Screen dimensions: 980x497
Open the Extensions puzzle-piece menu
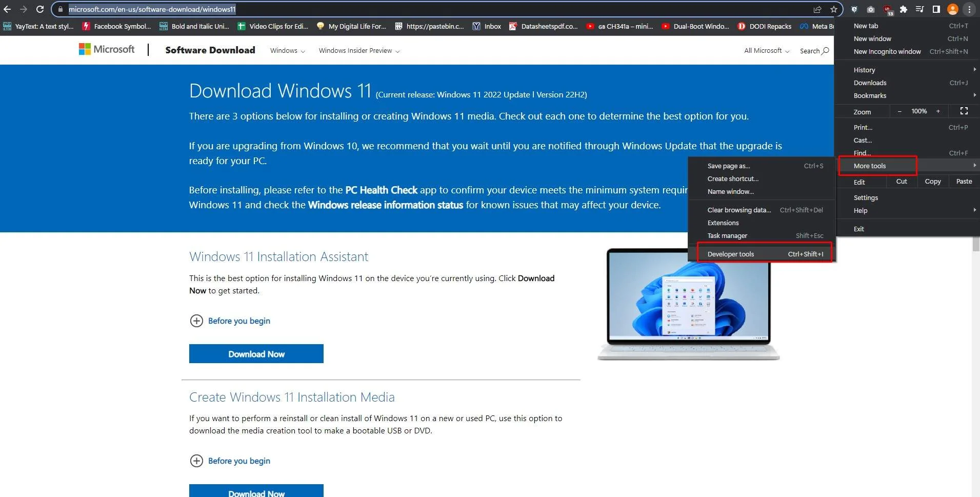point(904,9)
